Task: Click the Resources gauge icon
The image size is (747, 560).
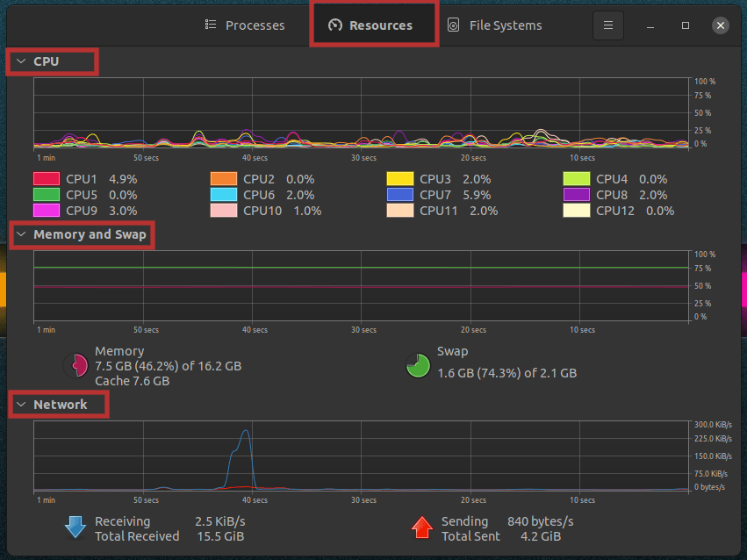Action: [334, 25]
